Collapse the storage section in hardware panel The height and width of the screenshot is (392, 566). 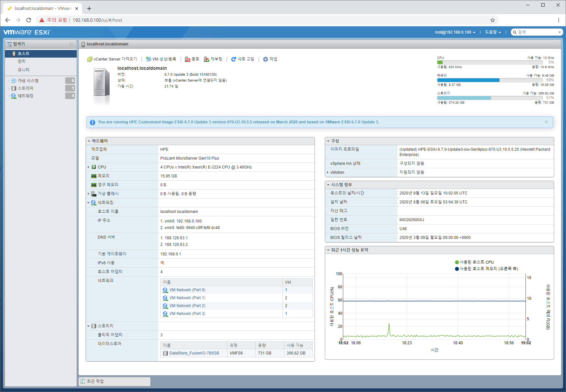click(x=89, y=326)
